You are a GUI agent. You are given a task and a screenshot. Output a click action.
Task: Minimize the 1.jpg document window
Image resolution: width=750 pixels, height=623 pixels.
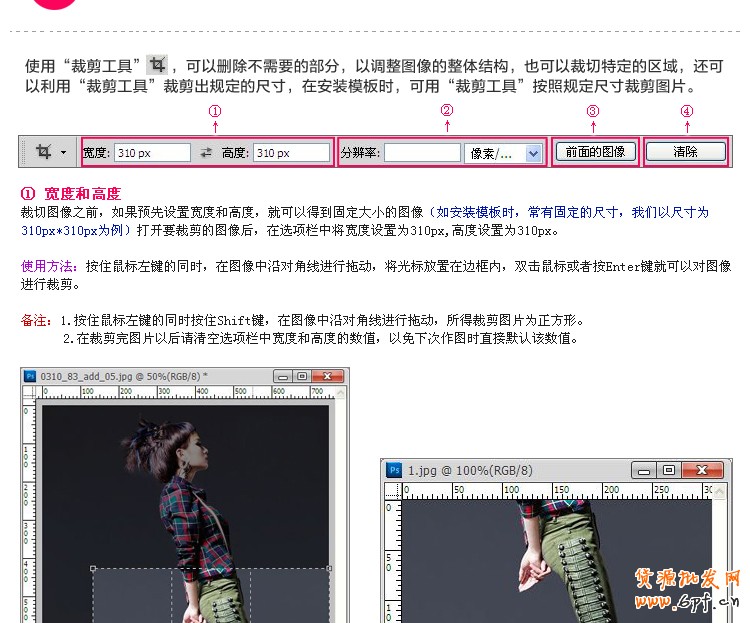pos(645,469)
